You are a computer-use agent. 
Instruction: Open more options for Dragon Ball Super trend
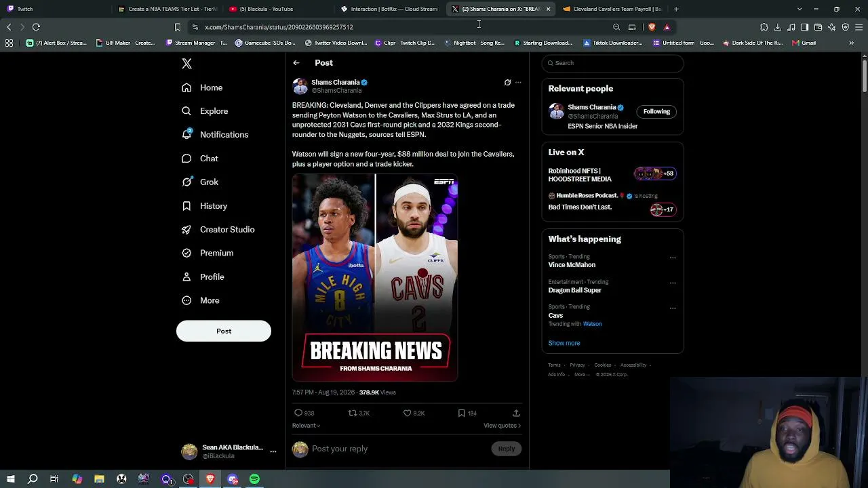(x=673, y=283)
